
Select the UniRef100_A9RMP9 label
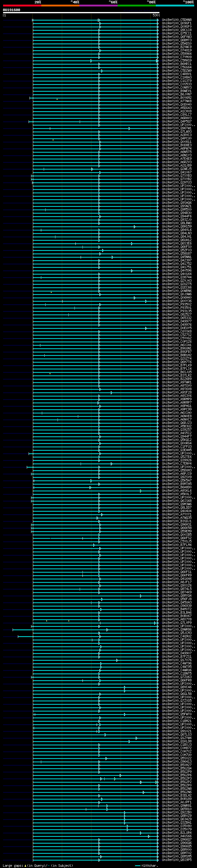pos(177,399)
